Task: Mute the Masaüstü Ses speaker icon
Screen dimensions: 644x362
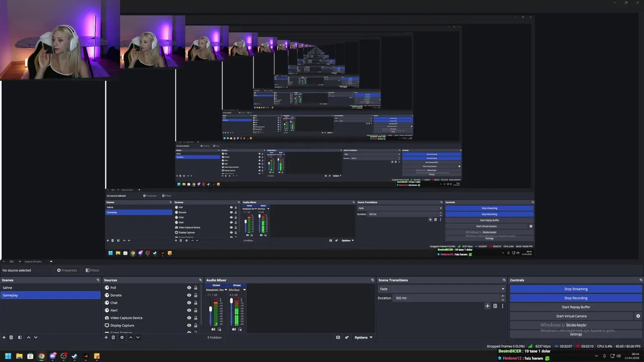Action: [x=213, y=329]
